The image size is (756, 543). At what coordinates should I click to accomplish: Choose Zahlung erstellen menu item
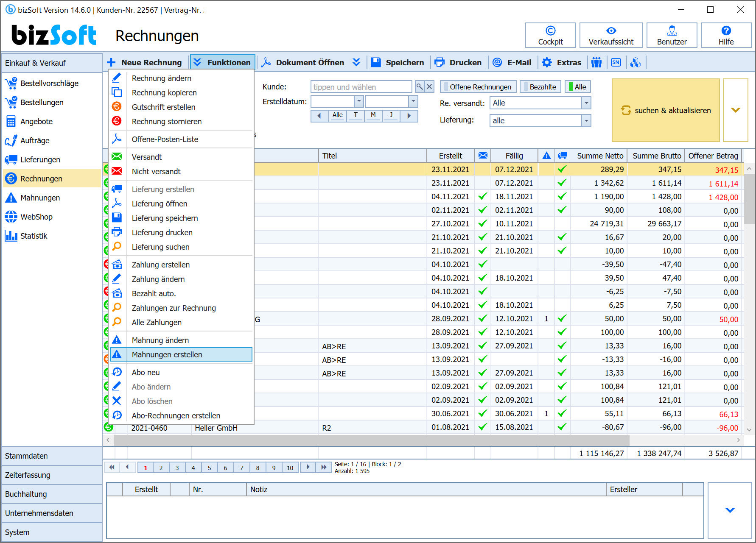click(182, 265)
